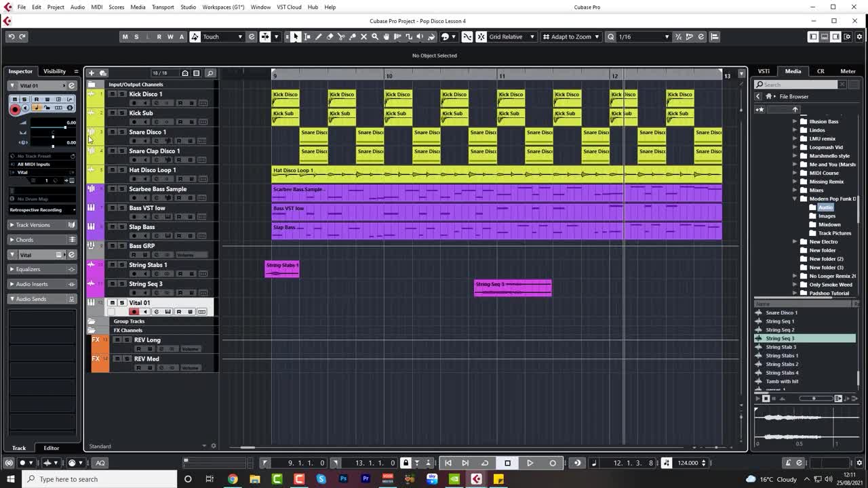The height and width of the screenshot is (488, 868).
Task: Open the Transport menu
Action: coord(163,7)
